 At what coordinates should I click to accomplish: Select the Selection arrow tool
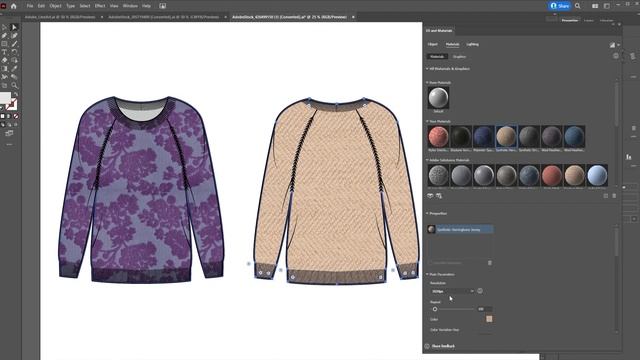tap(4, 27)
